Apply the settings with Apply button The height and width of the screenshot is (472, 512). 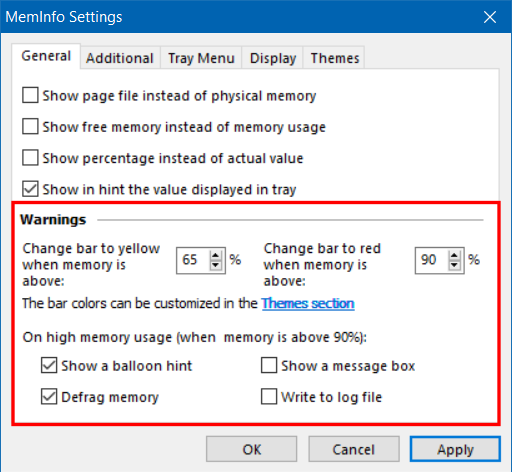[x=455, y=449]
